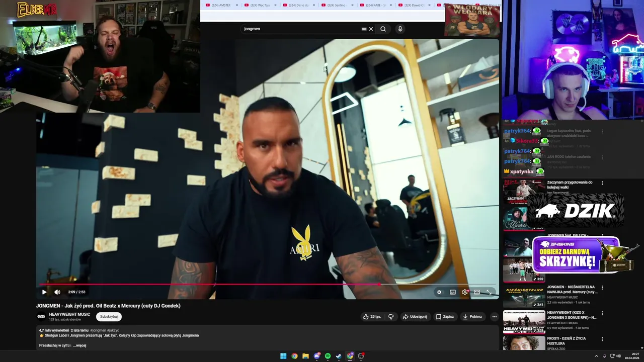Screen dimensions: 644x362
Task: Open the HEAVYWEIGHT MUSIC channel name
Action: tap(69, 314)
